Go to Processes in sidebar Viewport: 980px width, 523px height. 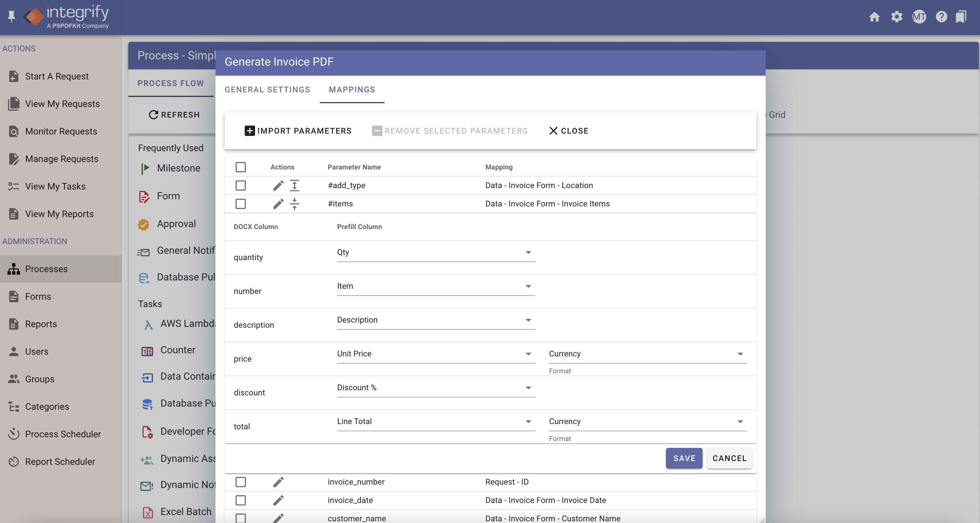pyautogui.click(x=60, y=269)
